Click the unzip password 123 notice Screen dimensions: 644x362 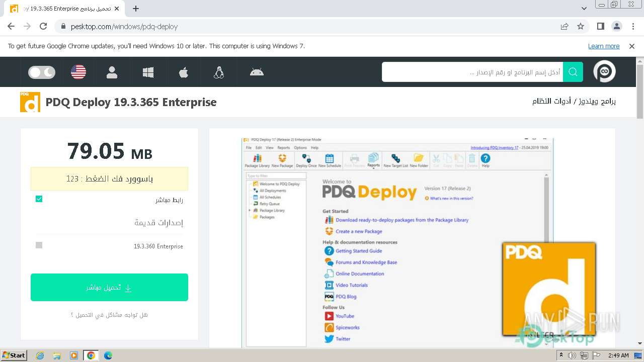pyautogui.click(x=109, y=178)
